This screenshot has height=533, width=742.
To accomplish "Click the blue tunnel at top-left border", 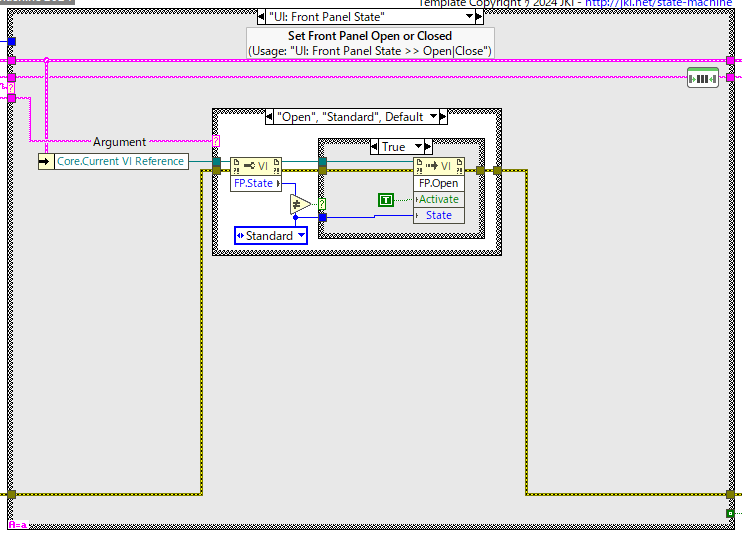I will tap(12, 42).
